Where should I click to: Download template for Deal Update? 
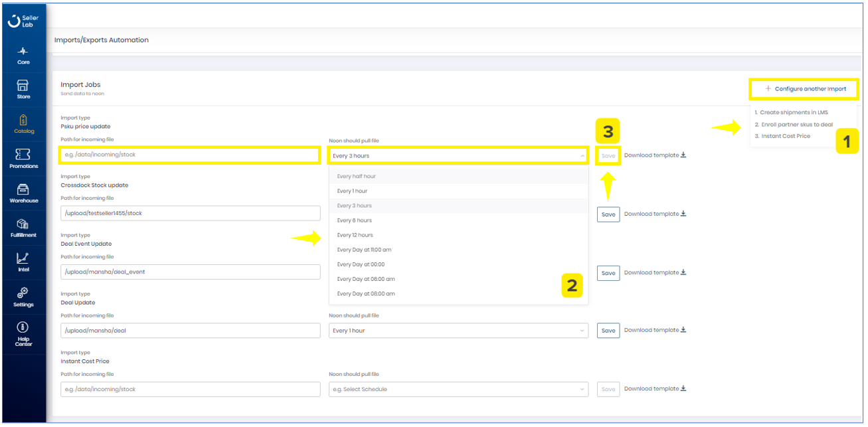655,330
